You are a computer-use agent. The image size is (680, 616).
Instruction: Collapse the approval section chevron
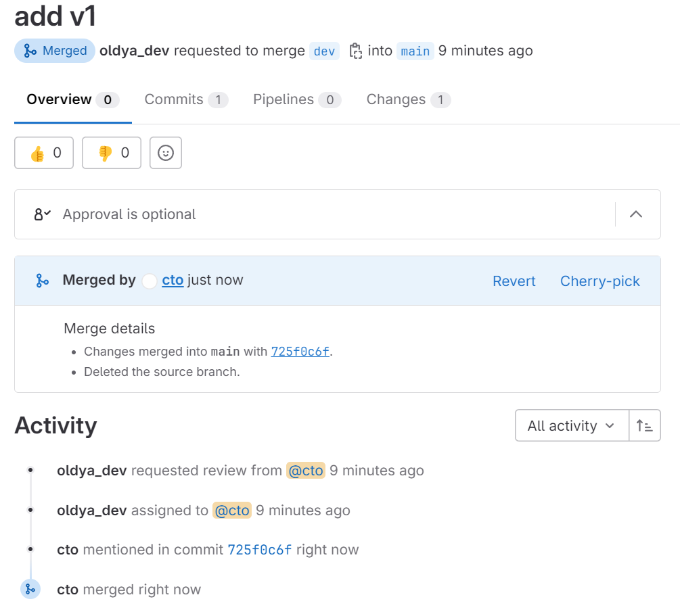pos(636,214)
